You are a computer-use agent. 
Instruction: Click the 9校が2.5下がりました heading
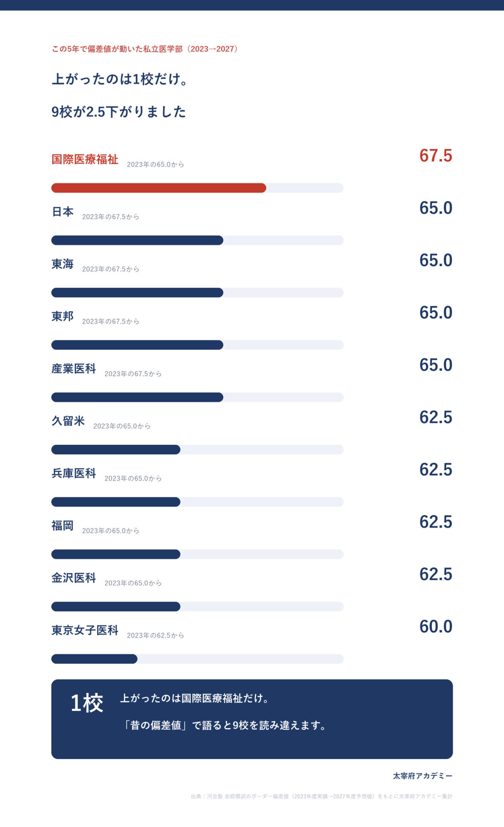119,112
